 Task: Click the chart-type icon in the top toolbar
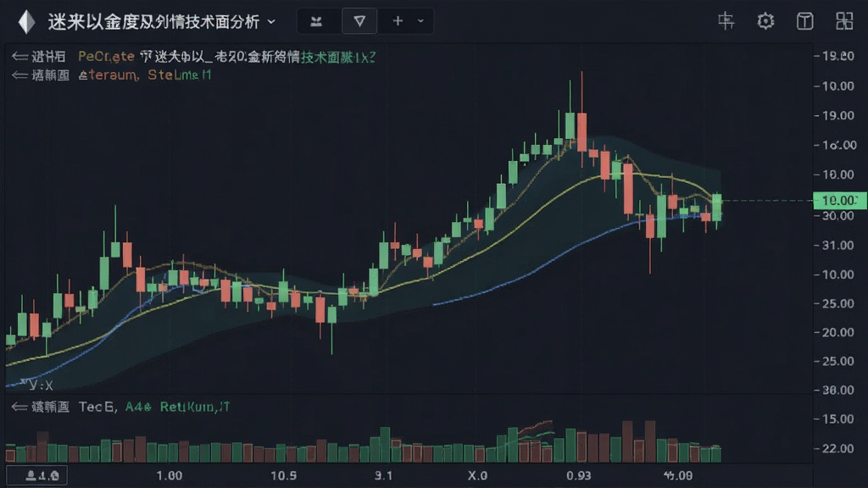[316, 21]
